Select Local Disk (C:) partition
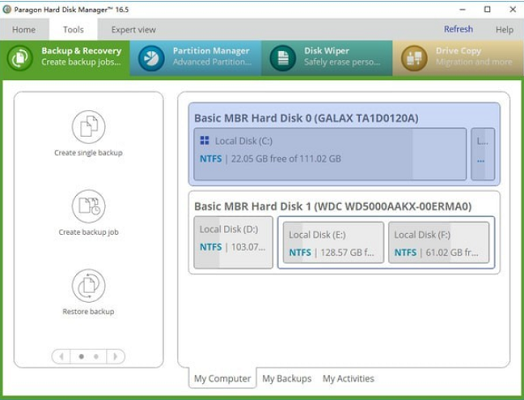This screenshot has height=400, width=524. click(330, 154)
